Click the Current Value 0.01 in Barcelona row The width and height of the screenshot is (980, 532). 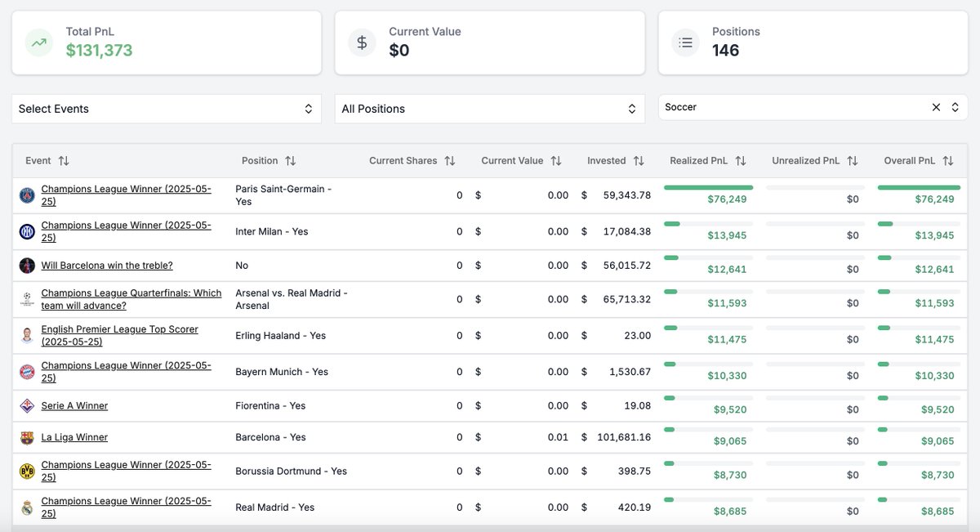point(557,438)
